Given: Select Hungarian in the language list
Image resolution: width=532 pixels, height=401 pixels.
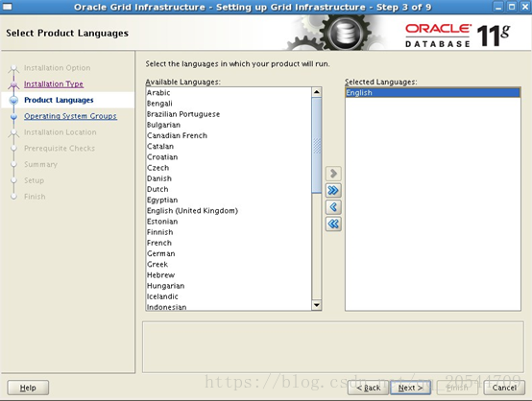Looking at the screenshot, I should point(229,286).
